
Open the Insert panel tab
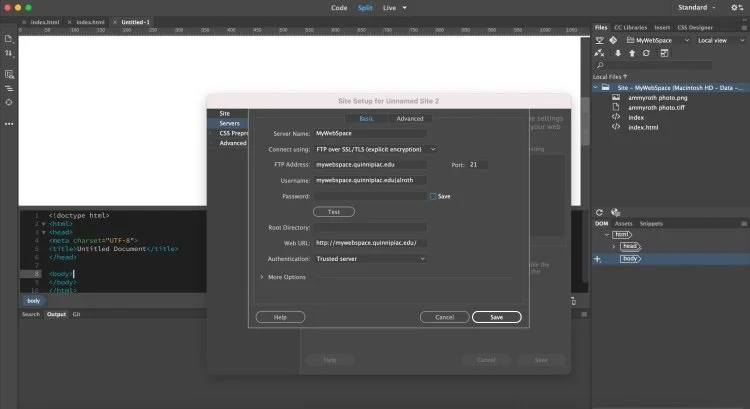(x=662, y=28)
